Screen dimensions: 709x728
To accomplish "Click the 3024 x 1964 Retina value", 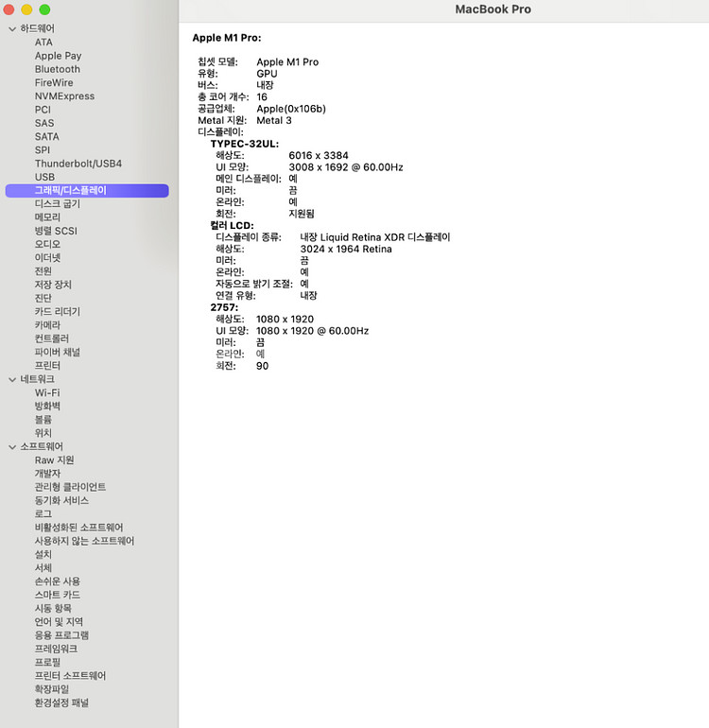I will pos(346,249).
